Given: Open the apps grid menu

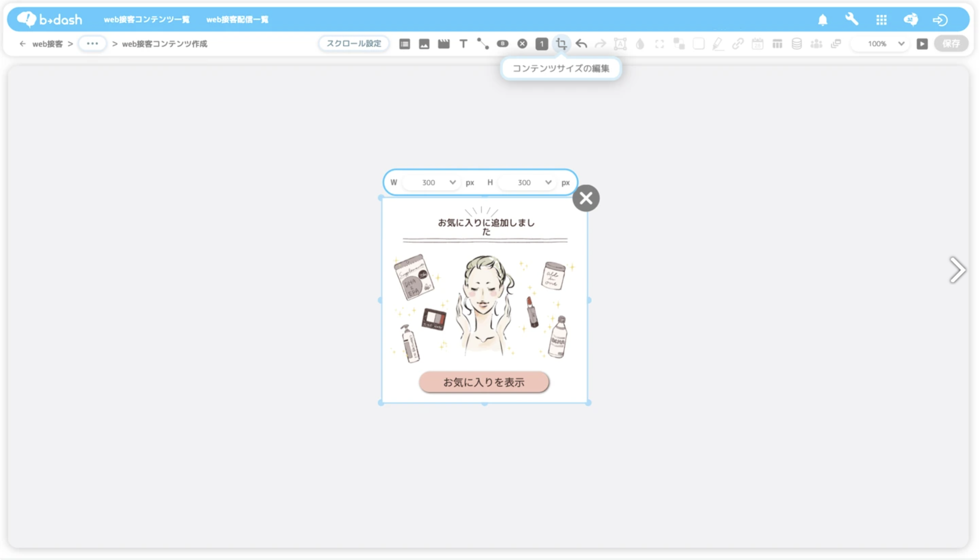Looking at the screenshot, I should pos(881,20).
